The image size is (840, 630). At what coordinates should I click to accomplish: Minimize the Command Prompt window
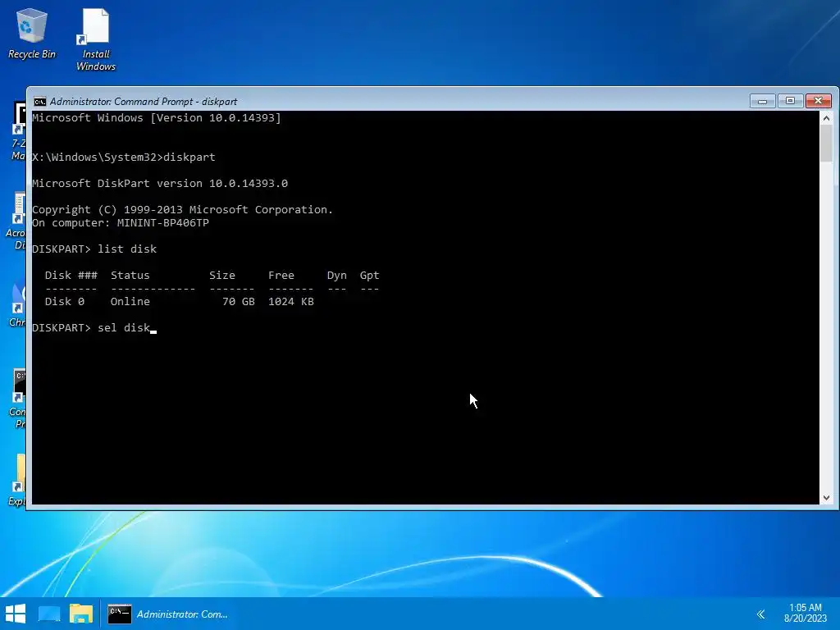762,101
